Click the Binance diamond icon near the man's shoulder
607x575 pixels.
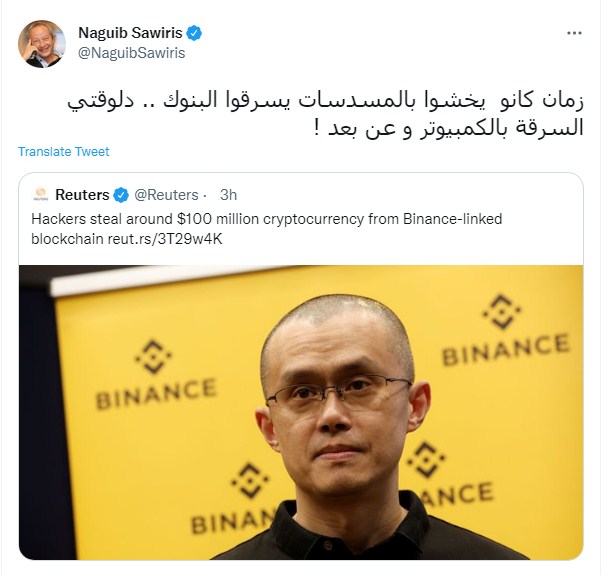pyautogui.click(x=426, y=460)
